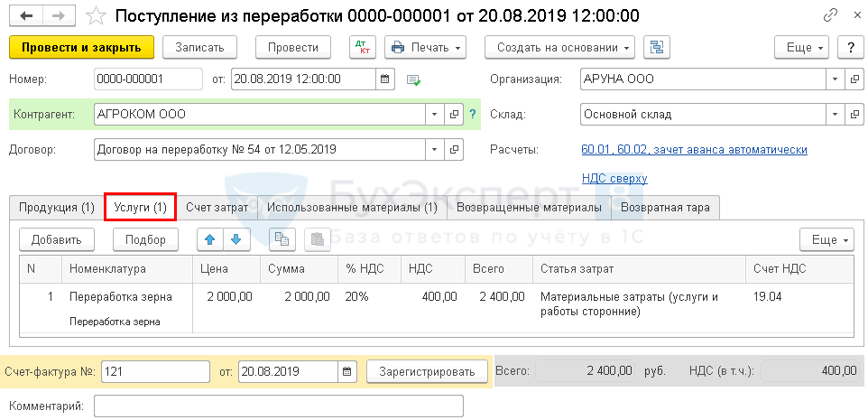The image size is (868, 420).
Task: Show Дт/Кт accounting entries
Action: 362,47
